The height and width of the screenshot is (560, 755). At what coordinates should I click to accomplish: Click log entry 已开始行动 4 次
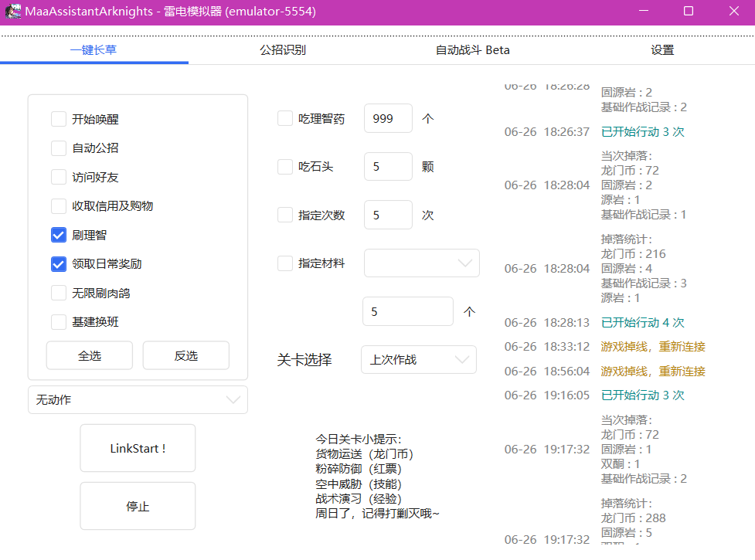(643, 322)
